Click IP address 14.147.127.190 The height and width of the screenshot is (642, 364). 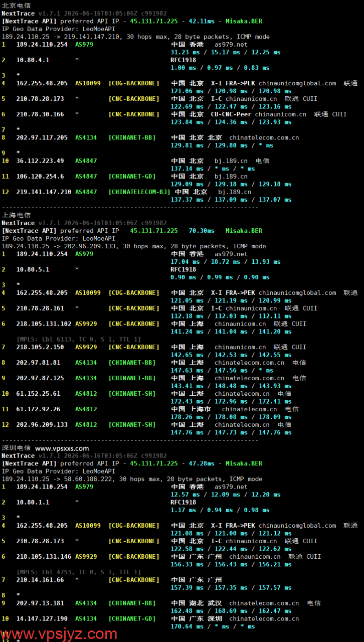coord(42,619)
